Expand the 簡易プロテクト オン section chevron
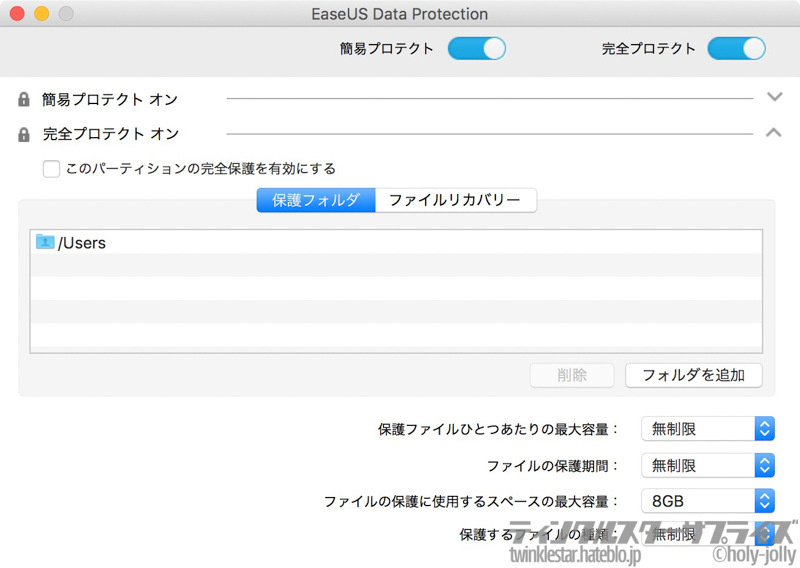The image size is (800, 568). point(774,96)
